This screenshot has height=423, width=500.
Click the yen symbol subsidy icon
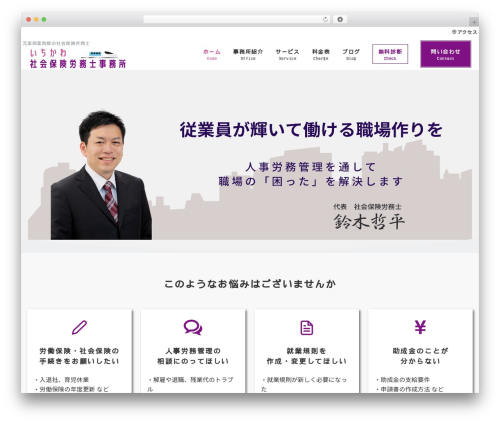click(x=420, y=327)
